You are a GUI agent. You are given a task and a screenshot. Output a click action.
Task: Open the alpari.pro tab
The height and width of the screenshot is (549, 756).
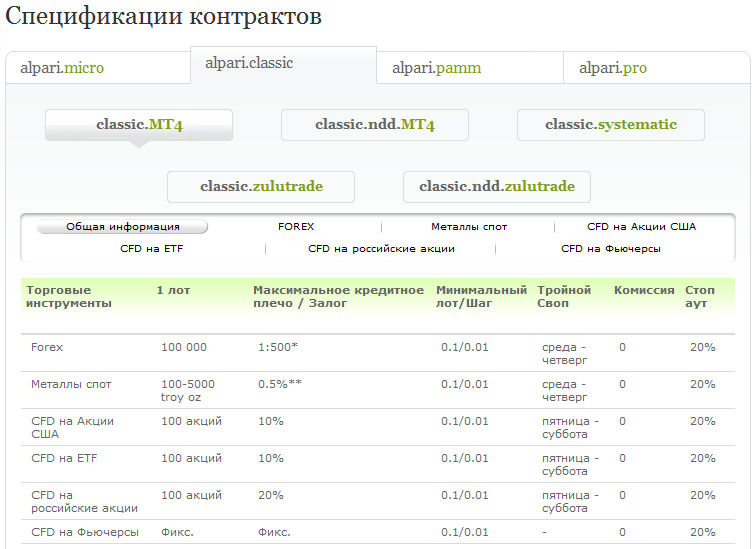click(657, 67)
